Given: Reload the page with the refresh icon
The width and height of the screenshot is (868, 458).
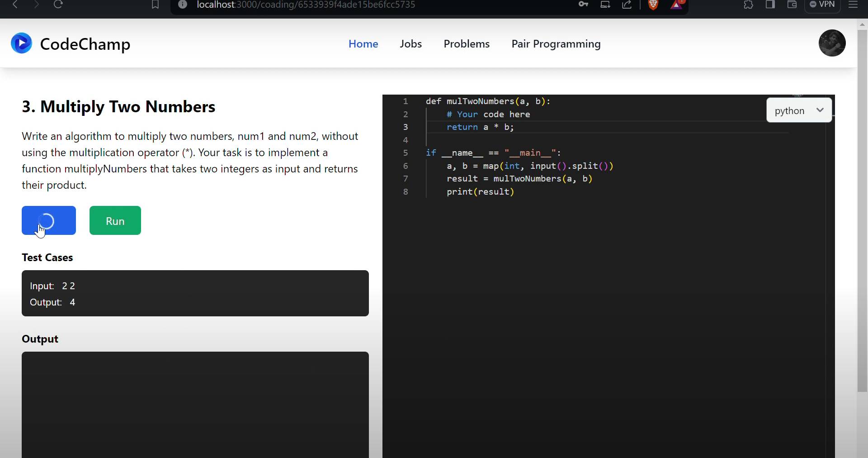Looking at the screenshot, I should click(x=58, y=5).
